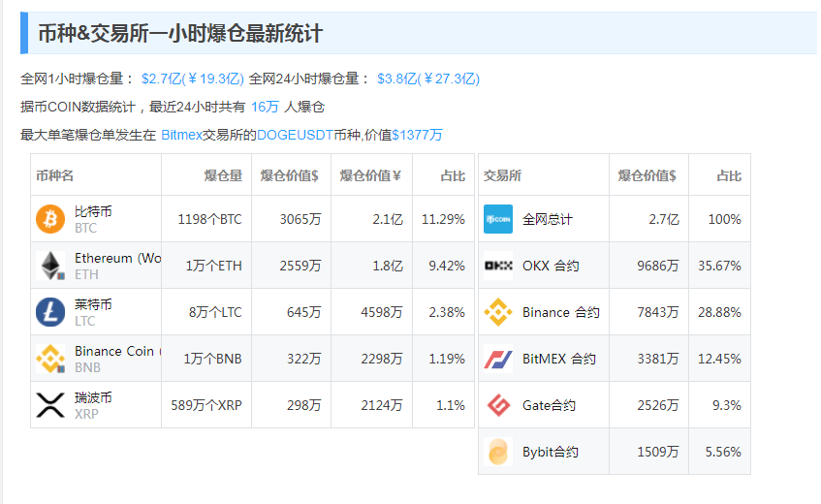Open the DOGEUSDT coin link
This screenshot has width=821, height=504.
click(295, 135)
